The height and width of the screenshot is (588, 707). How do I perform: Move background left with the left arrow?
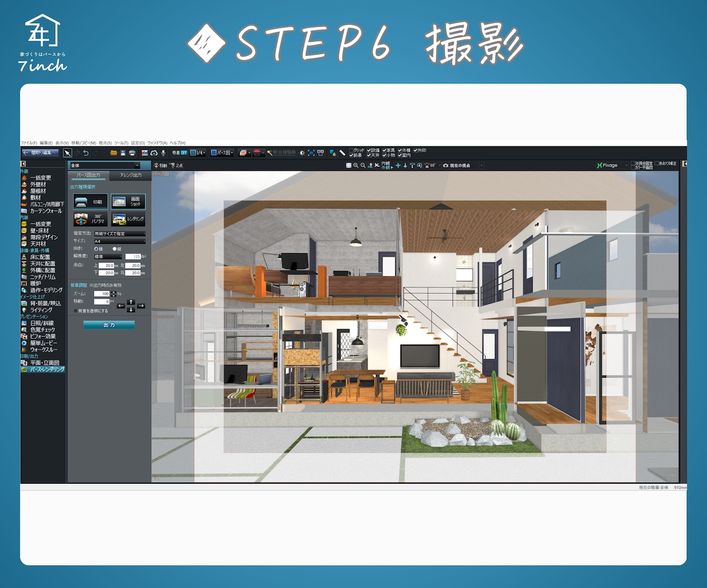(121, 306)
